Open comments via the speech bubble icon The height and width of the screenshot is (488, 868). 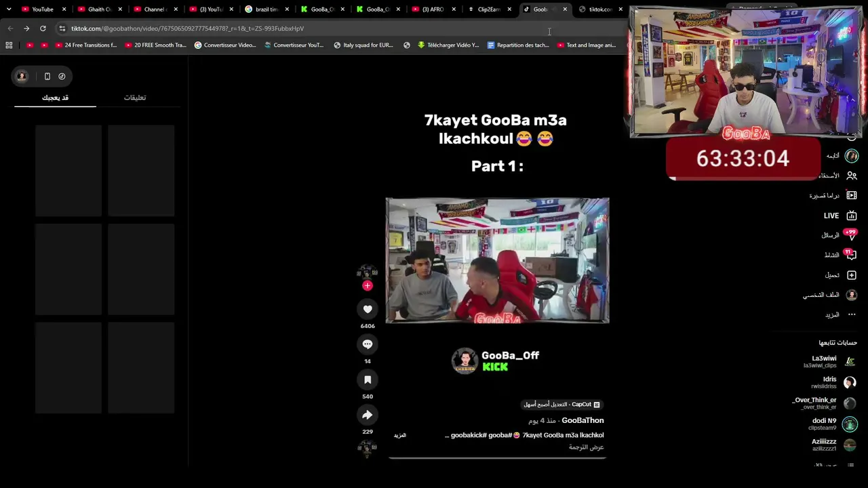[368, 344]
